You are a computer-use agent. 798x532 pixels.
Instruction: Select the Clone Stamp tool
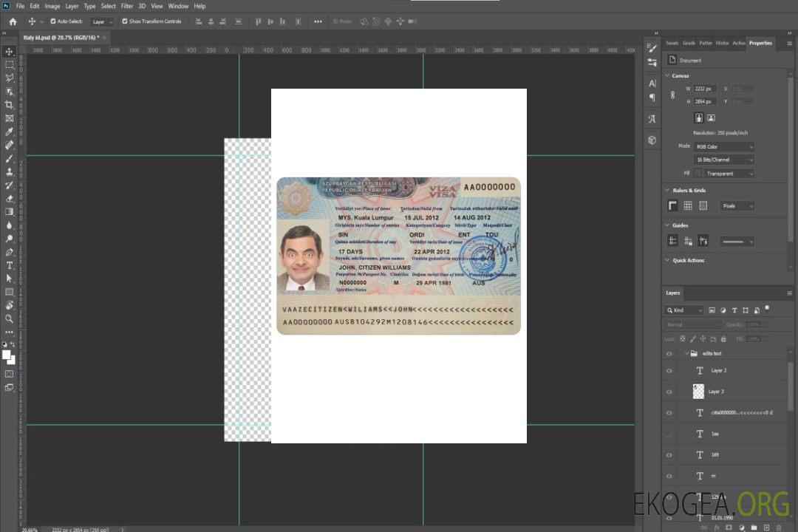pyautogui.click(x=9, y=171)
